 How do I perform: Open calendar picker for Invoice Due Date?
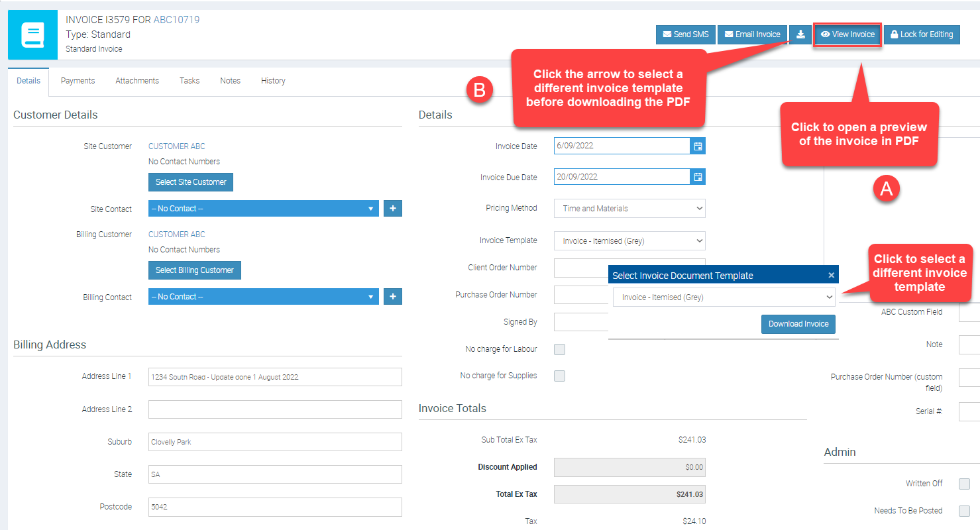[697, 177]
